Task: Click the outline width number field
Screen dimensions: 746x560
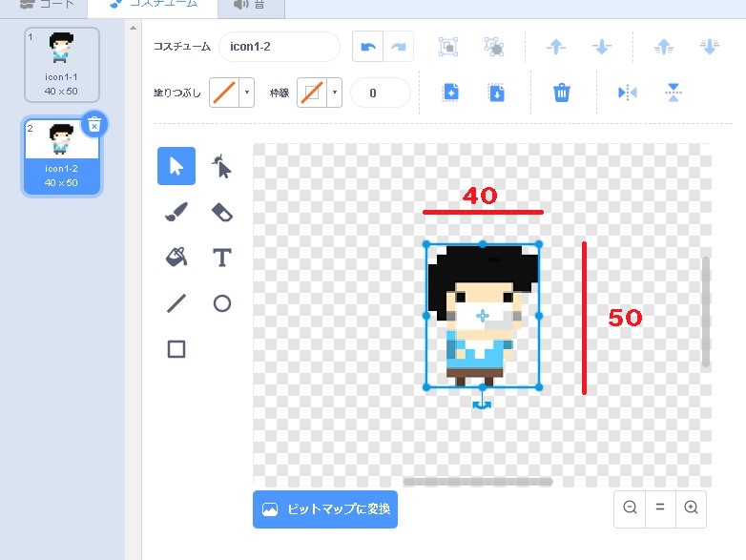Action: pyautogui.click(x=380, y=93)
